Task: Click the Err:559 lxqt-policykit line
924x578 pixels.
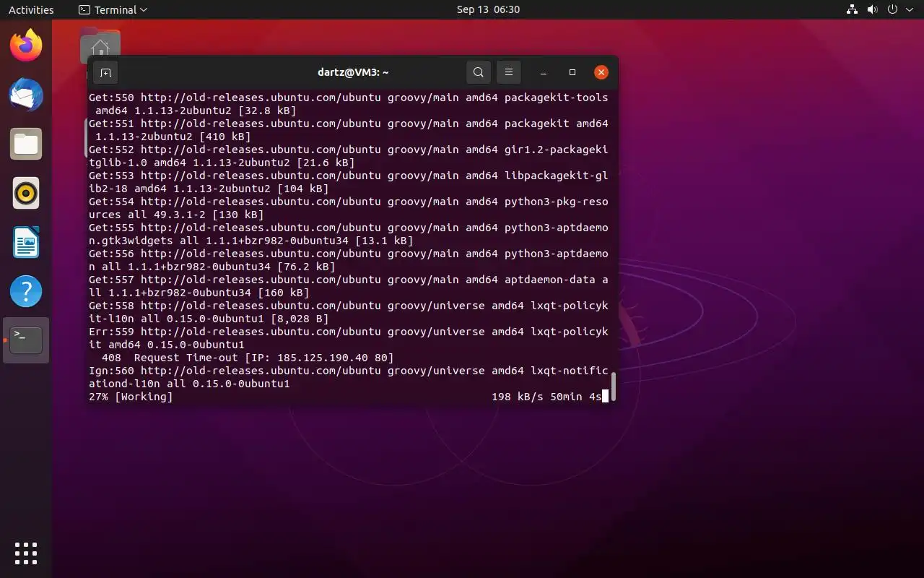Action: pos(349,338)
